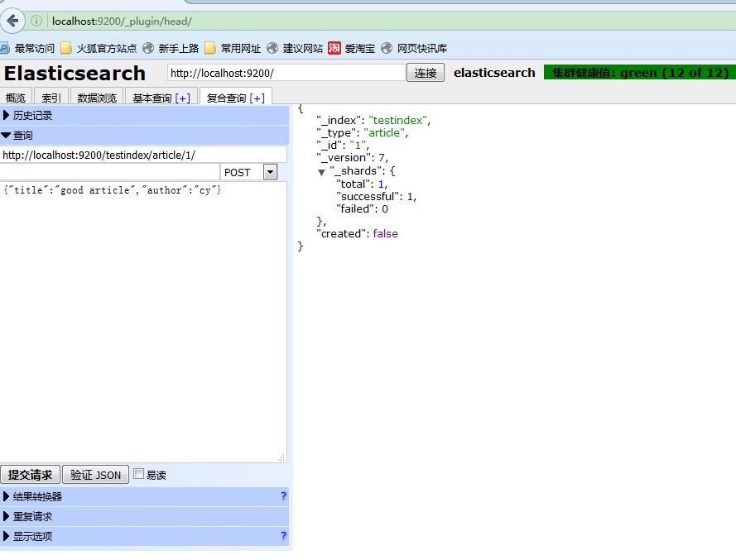Open the 最常访问 bookmark icon
The height and width of the screenshot is (560, 736).
pyautogui.click(x=5, y=48)
